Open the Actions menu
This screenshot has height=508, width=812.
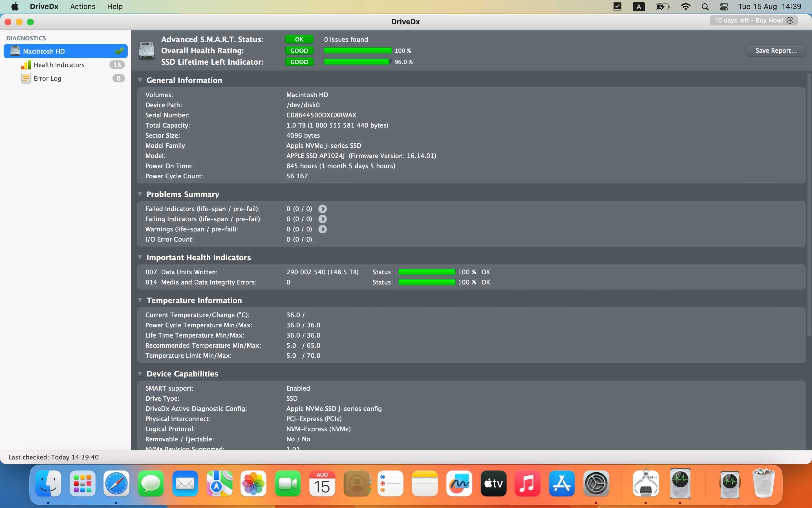click(83, 6)
